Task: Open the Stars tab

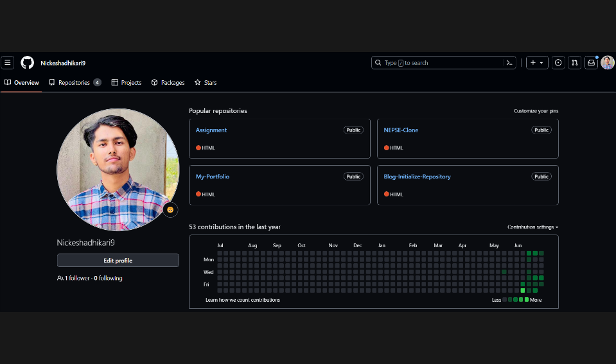Action: point(206,83)
